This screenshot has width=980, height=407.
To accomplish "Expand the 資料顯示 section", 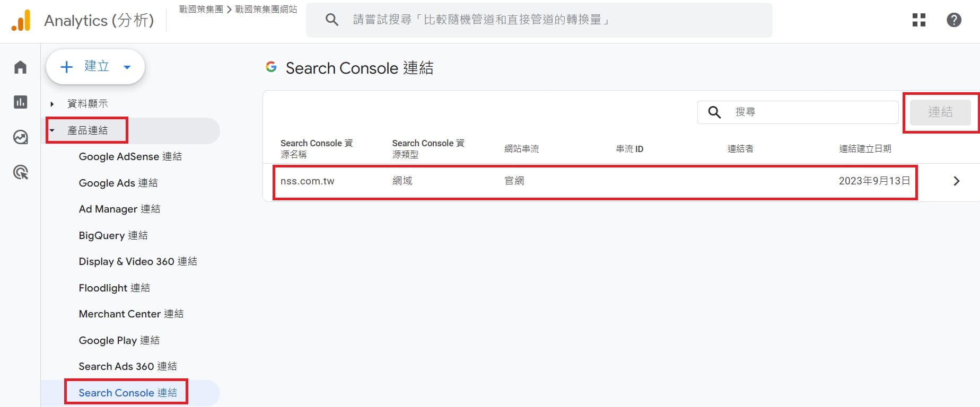I will tap(52, 104).
